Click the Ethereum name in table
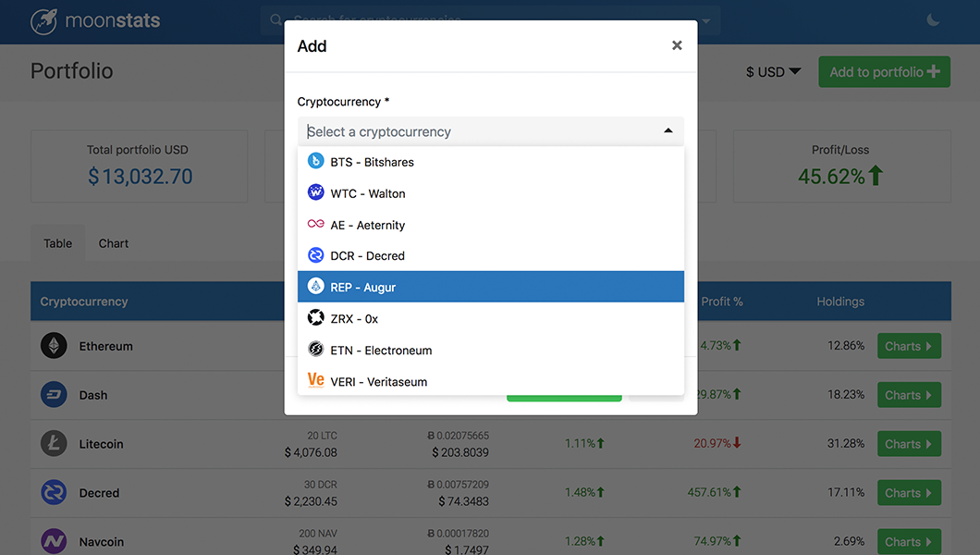 [x=105, y=346]
